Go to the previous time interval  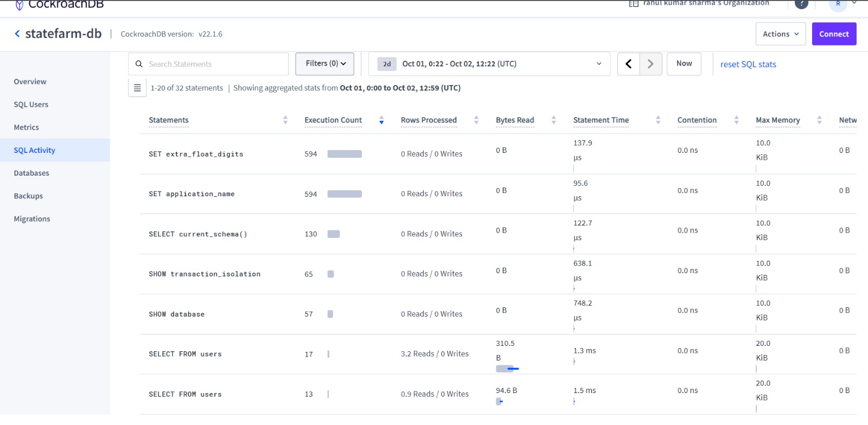[629, 64]
